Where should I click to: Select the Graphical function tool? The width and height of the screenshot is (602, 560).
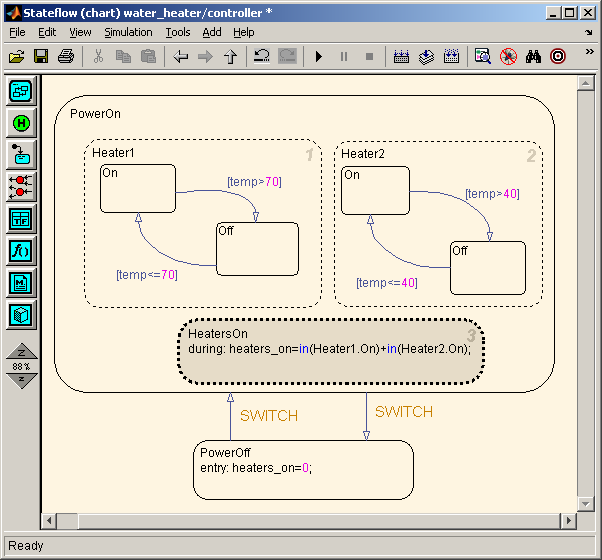(x=21, y=251)
